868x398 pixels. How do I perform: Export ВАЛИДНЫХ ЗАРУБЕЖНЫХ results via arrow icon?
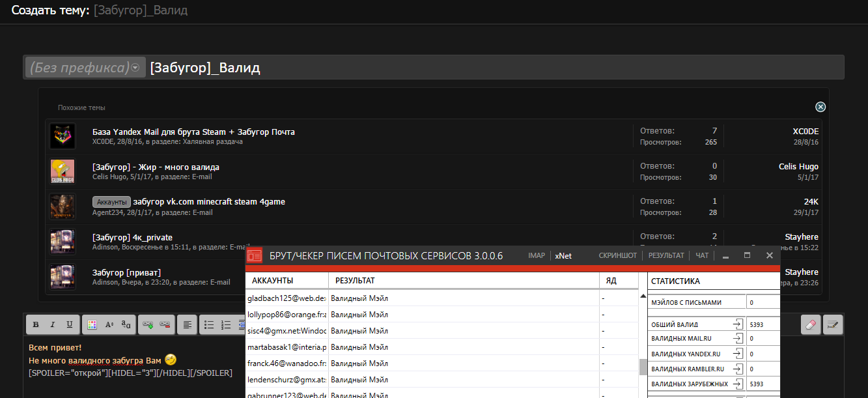click(737, 384)
